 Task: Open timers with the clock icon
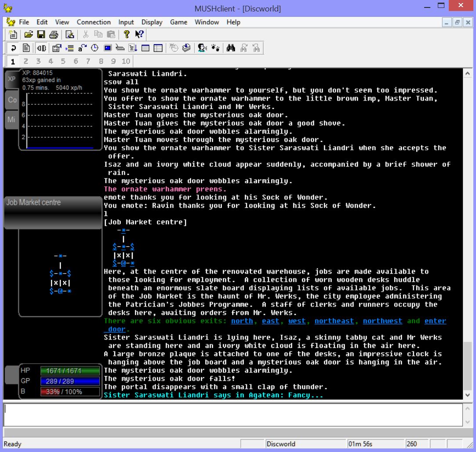click(95, 48)
